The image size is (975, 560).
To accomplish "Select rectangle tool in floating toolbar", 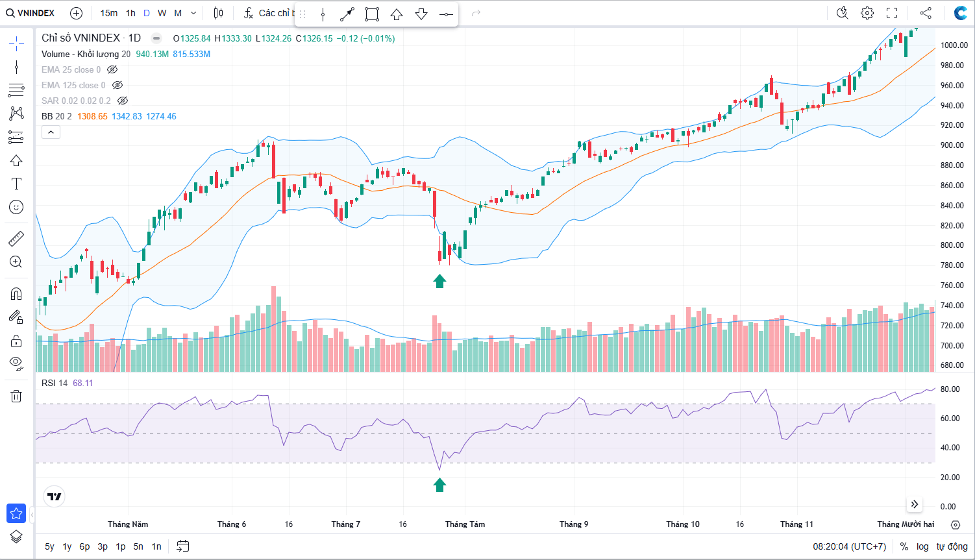I will point(372,14).
